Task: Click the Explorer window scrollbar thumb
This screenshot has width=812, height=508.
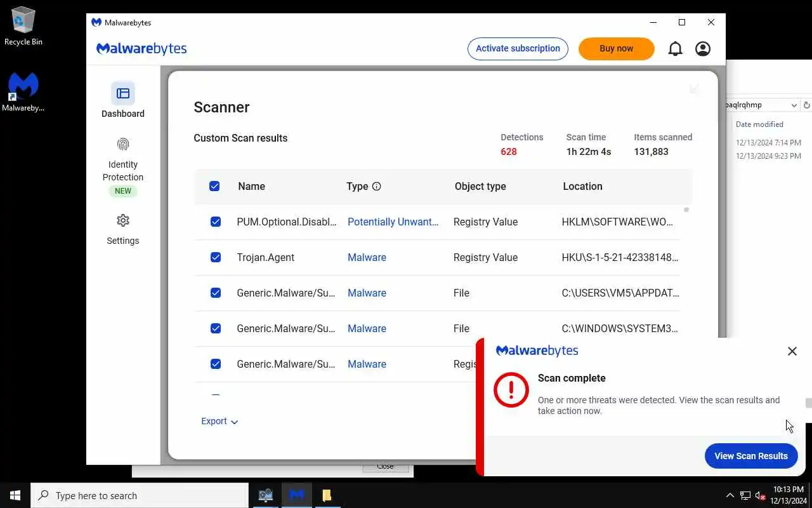Action: point(808,403)
